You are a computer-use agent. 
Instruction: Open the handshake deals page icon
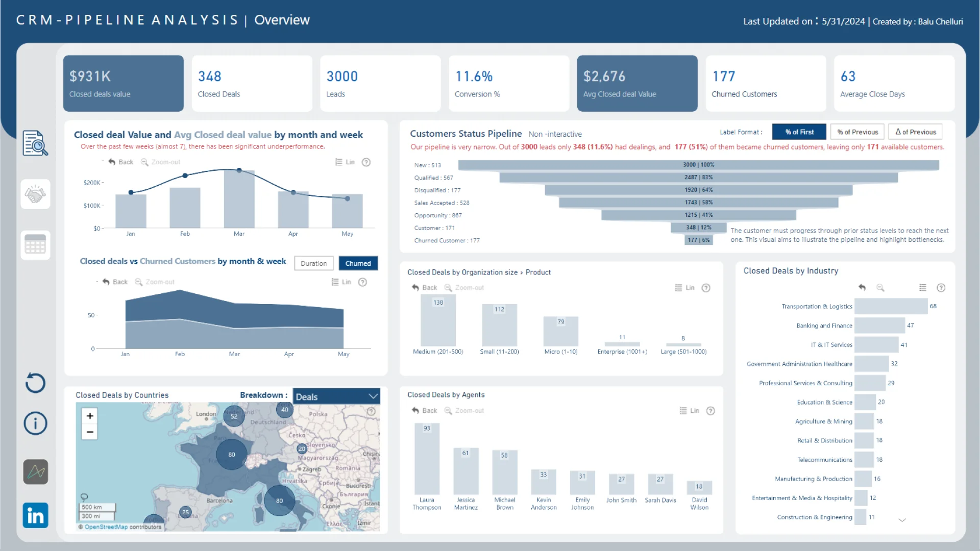35,194
